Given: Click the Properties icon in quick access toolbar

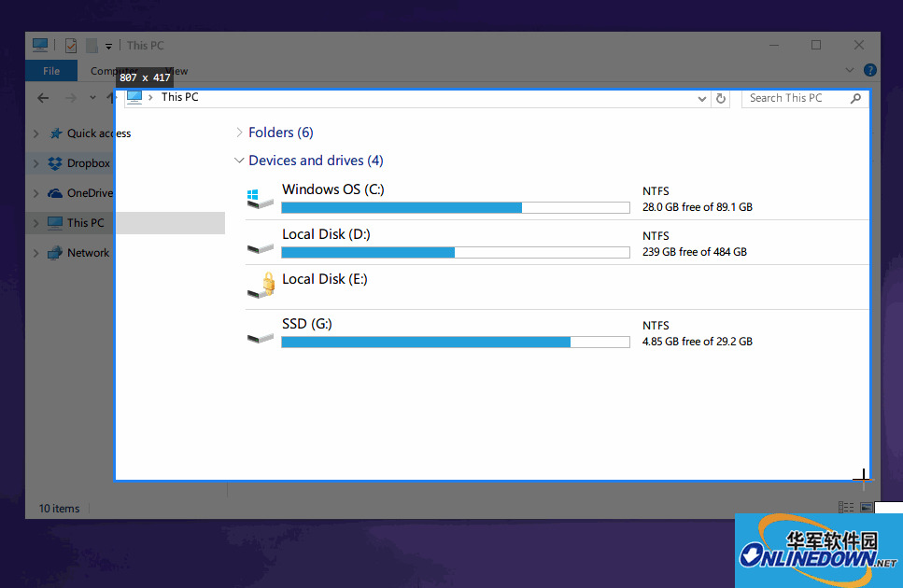Looking at the screenshot, I should [x=71, y=45].
